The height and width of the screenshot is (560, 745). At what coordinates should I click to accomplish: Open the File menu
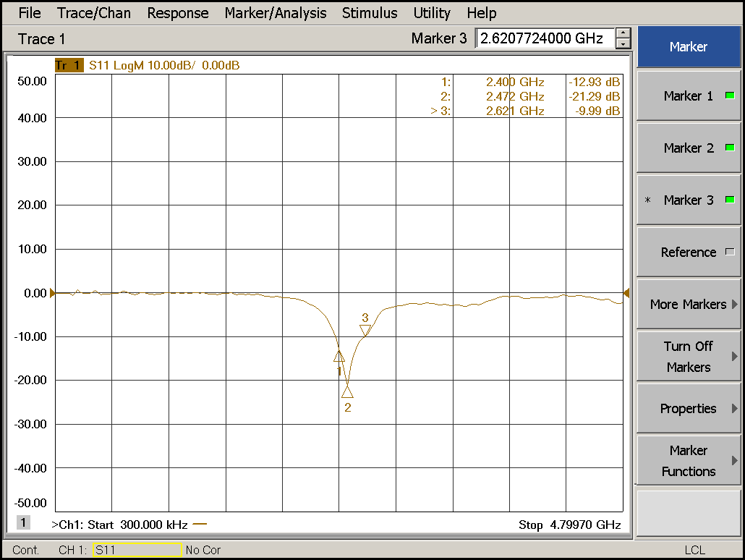point(30,13)
